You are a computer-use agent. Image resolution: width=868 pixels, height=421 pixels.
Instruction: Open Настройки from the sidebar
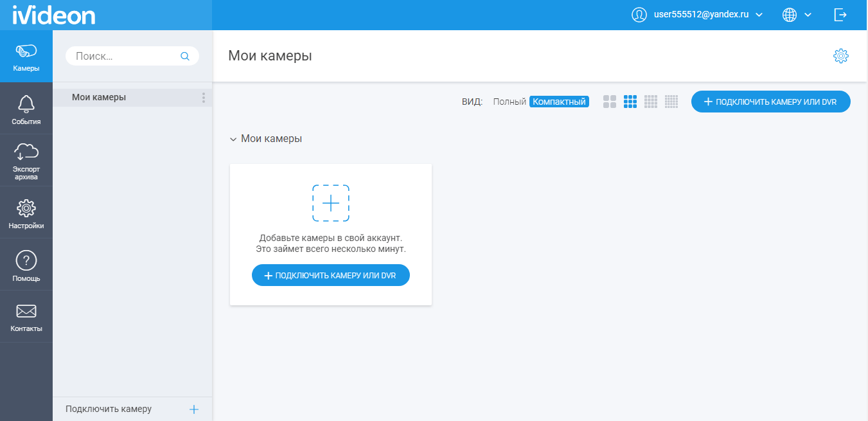click(x=26, y=213)
